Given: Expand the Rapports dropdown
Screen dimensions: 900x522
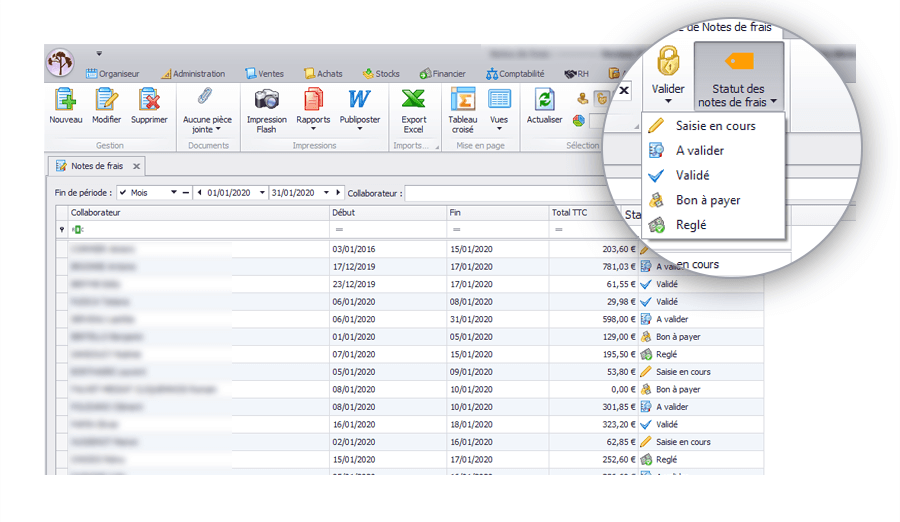Looking at the screenshot, I should pos(313,129).
